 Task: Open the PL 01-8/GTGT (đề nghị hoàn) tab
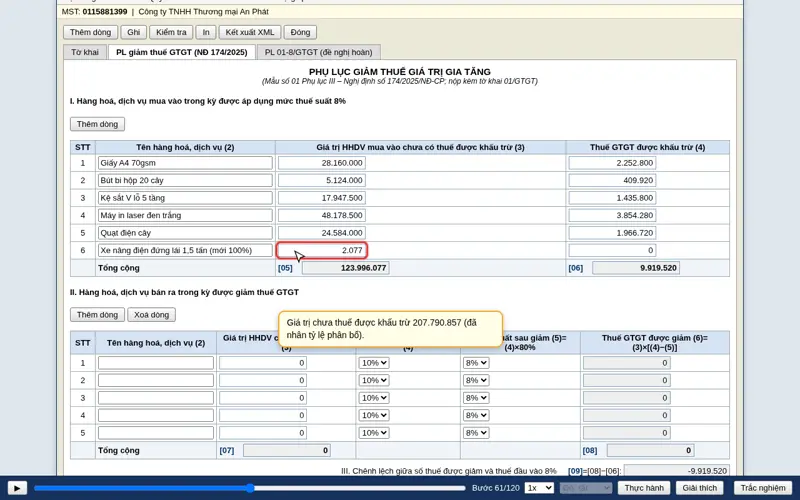pyautogui.click(x=318, y=52)
